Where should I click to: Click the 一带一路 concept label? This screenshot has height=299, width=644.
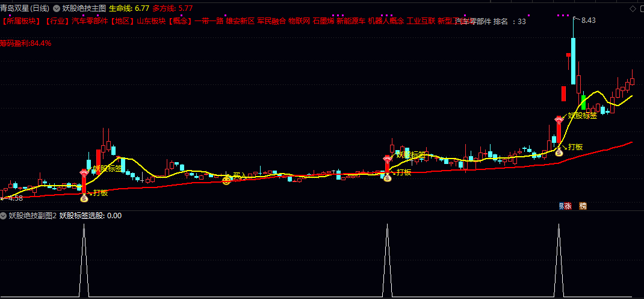(x=209, y=21)
